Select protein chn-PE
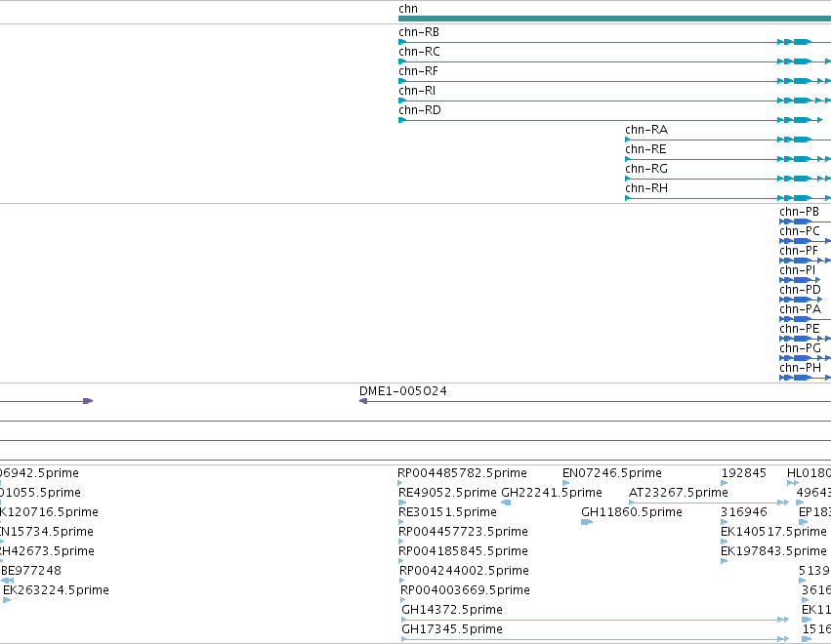Viewport: 831px width, 644px height. coord(799,329)
